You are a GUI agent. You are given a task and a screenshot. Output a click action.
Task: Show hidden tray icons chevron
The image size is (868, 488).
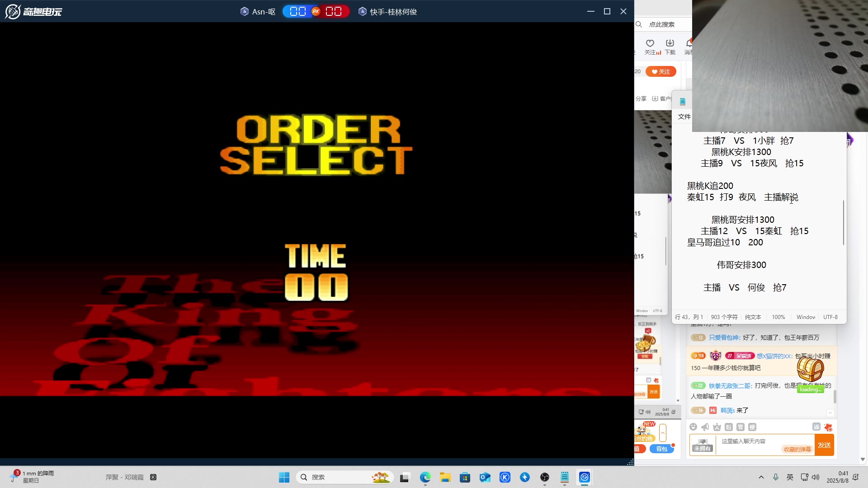(761, 477)
